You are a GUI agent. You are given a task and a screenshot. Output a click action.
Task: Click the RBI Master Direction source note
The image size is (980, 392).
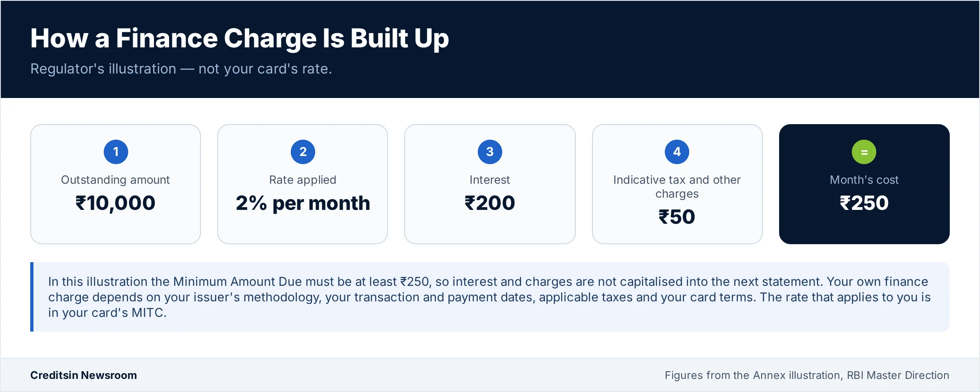807,375
